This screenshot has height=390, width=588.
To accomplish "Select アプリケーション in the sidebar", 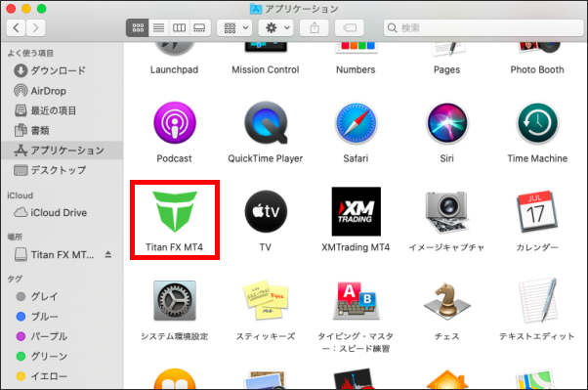I will pos(62,151).
